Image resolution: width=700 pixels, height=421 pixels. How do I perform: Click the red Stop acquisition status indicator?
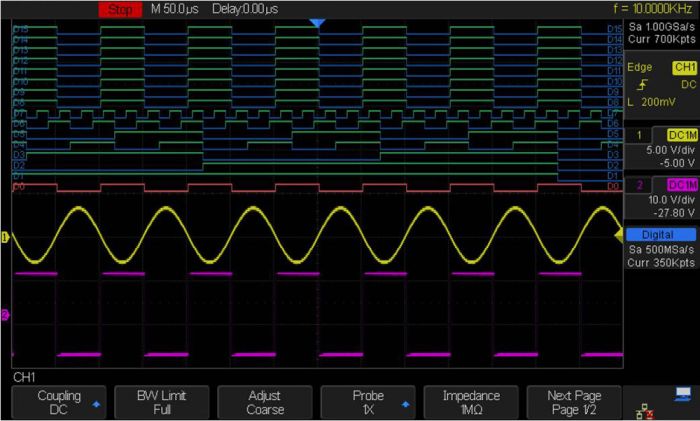[119, 9]
